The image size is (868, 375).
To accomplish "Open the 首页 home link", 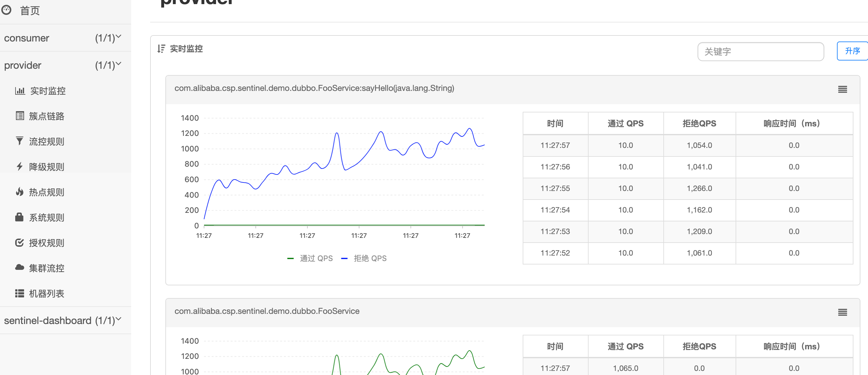I will click(30, 11).
